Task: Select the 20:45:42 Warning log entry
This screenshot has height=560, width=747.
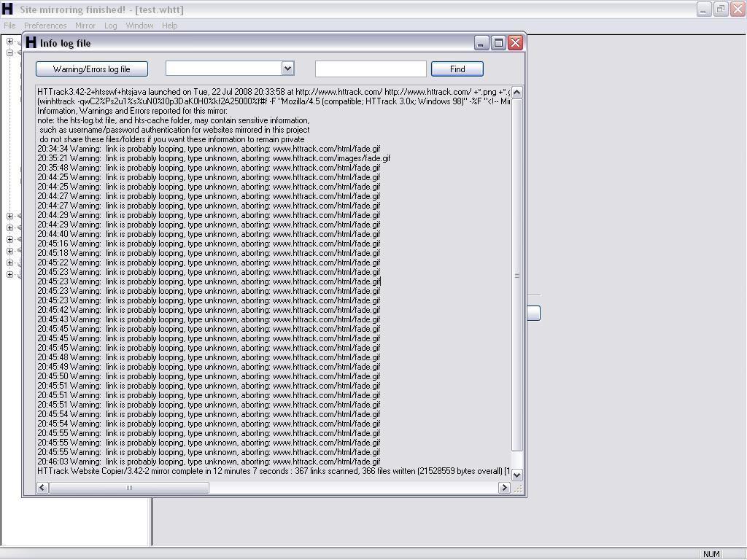Action: pyautogui.click(x=209, y=310)
